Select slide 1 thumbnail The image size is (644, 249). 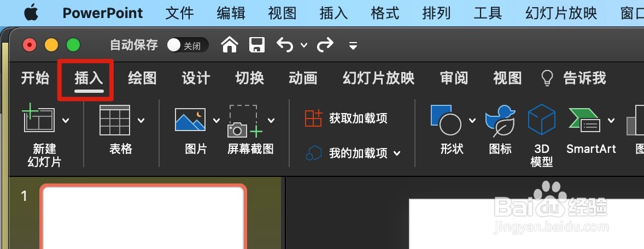143,217
